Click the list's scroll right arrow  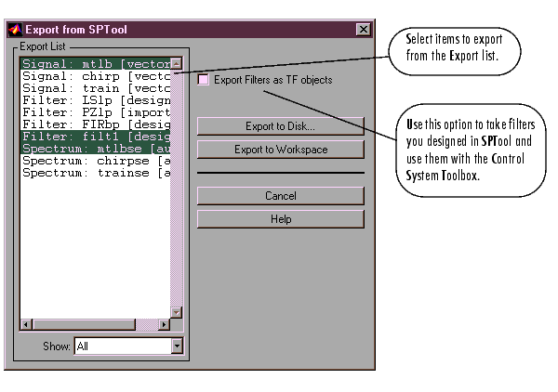[x=164, y=324]
